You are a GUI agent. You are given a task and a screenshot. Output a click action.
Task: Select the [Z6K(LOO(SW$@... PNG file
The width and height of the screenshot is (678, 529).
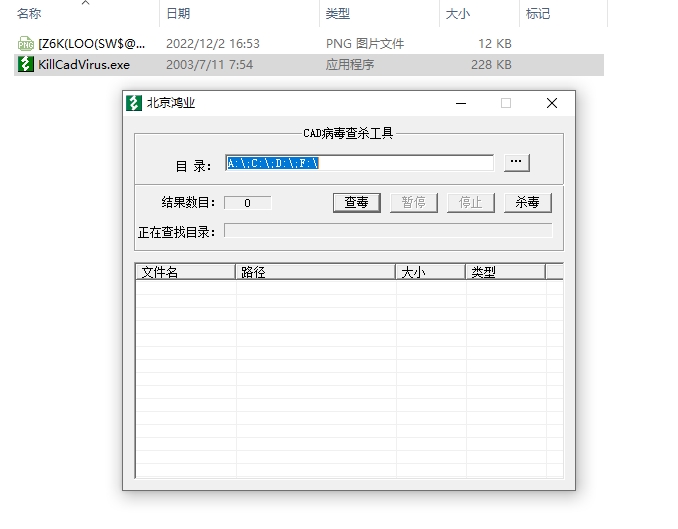tap(92, 44)
